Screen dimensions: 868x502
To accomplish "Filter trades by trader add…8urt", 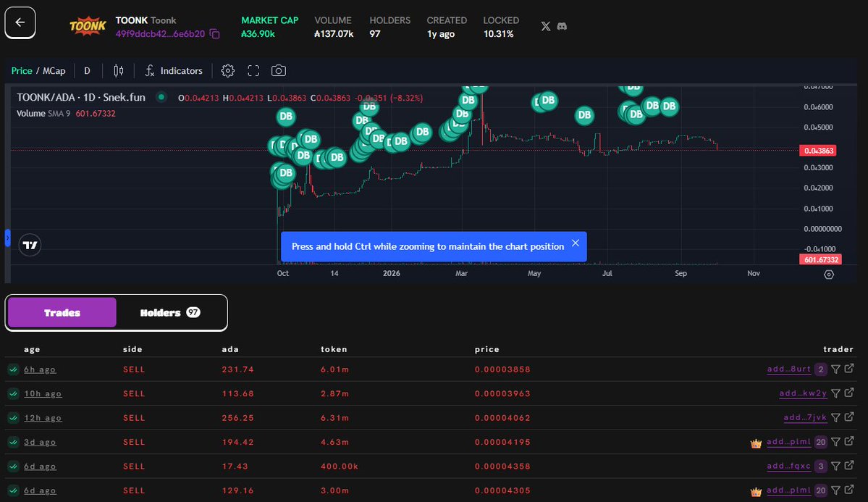I will click(836, 369).
